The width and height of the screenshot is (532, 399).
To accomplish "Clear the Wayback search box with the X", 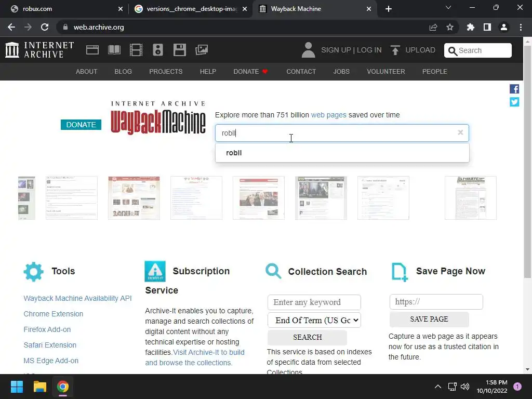I will 460,132.
